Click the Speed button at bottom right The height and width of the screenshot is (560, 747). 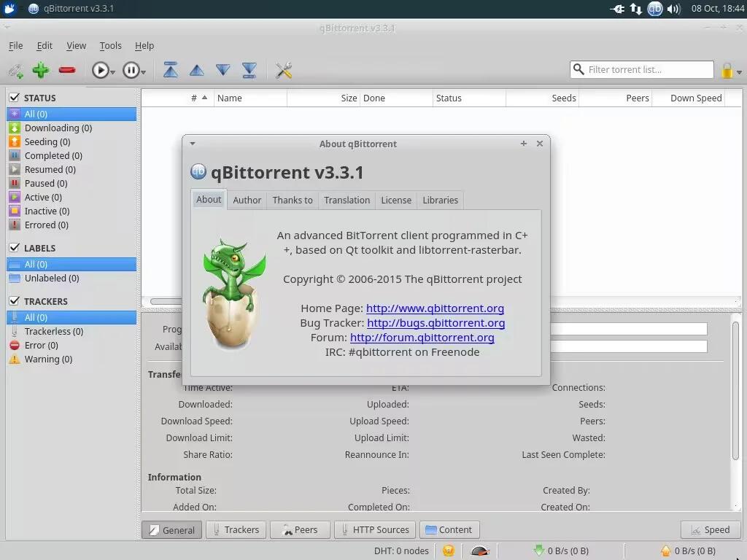point(711,529)
